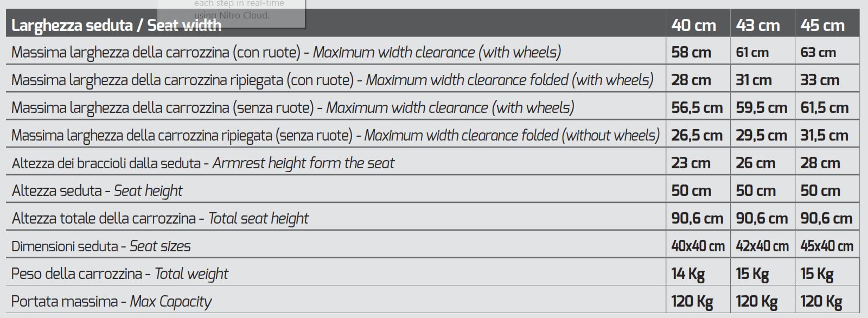The image size is (868, 318).
Task: Click the "Altezza seduta - Seat height" label
Action: pyautogui.click(x=97, y=191)
